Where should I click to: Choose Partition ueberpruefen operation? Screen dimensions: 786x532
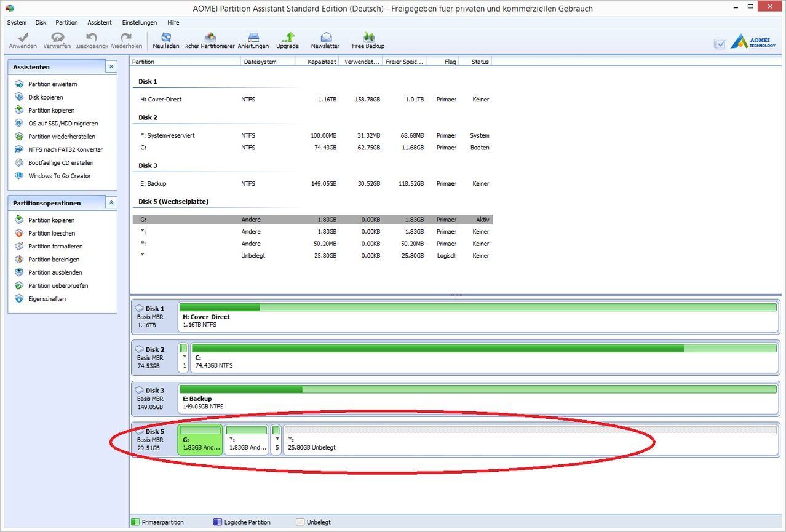(x=58, y=286)
